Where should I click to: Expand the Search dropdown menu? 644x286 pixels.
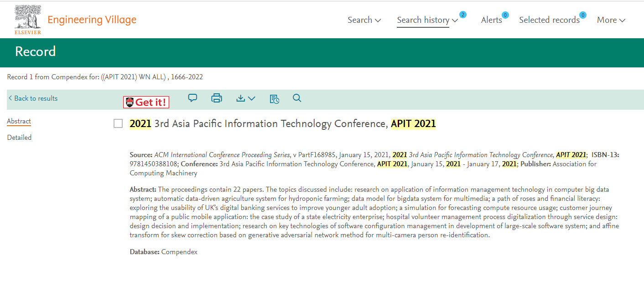pyautogui.click(x=364, y=20)
